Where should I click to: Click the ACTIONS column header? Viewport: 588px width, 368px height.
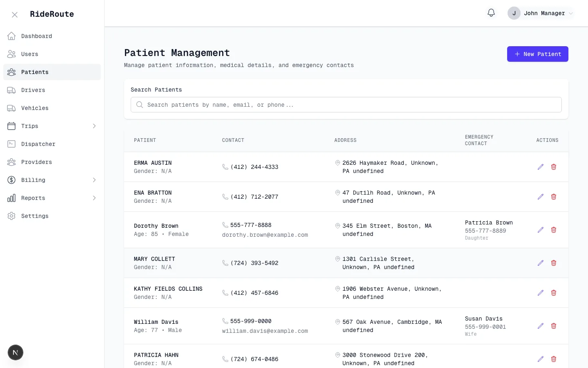tap(547, 140)
